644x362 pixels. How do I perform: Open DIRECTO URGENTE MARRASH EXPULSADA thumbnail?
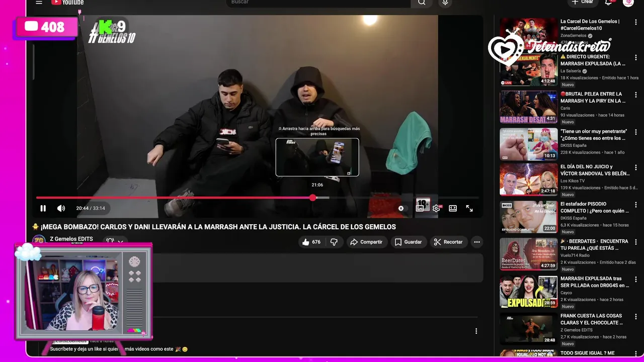pyautogui.click(x=528, y=70)
